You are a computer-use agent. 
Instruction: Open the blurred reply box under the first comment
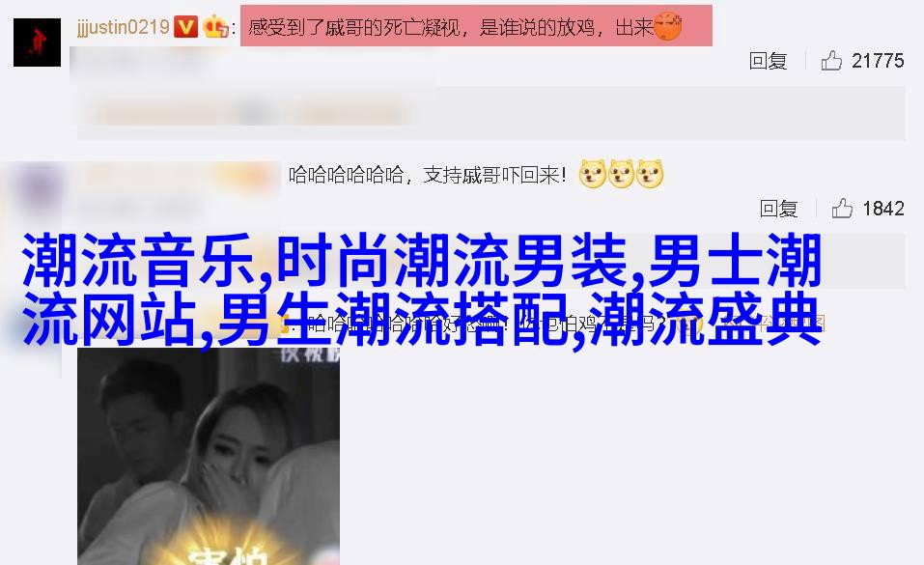pyautogui.click(x=490, y=113)
